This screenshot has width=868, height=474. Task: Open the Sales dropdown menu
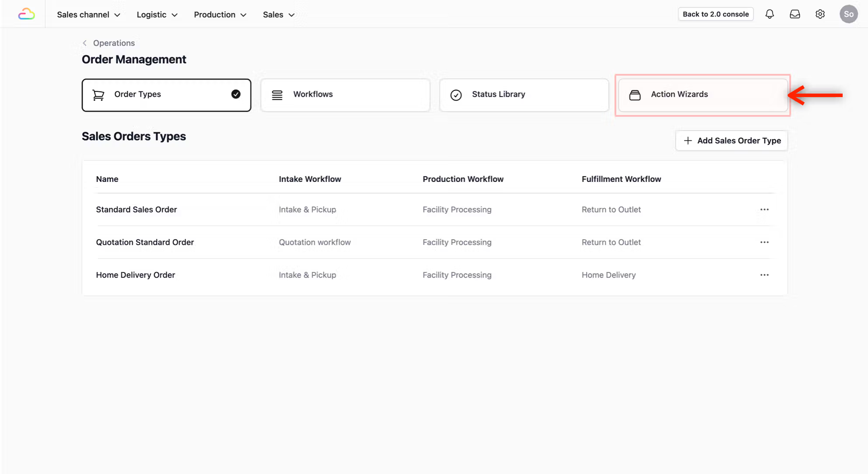(278, 15)
